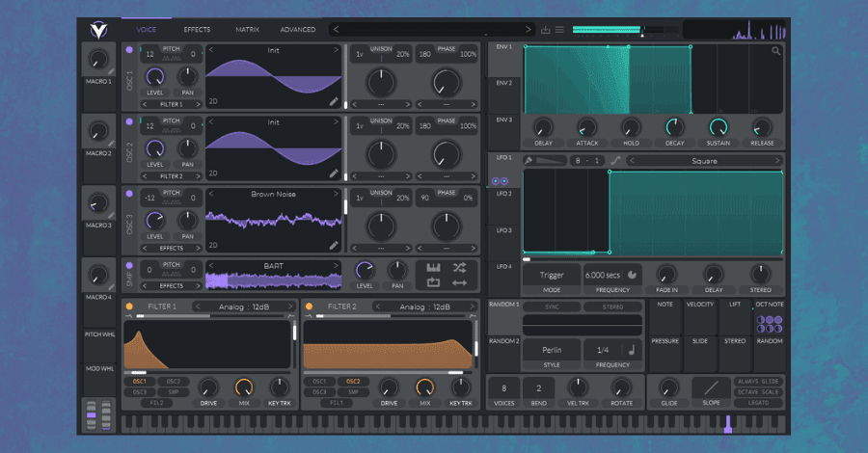
Task: Open the Square LFO shape selector
Action: pos(704,161)
